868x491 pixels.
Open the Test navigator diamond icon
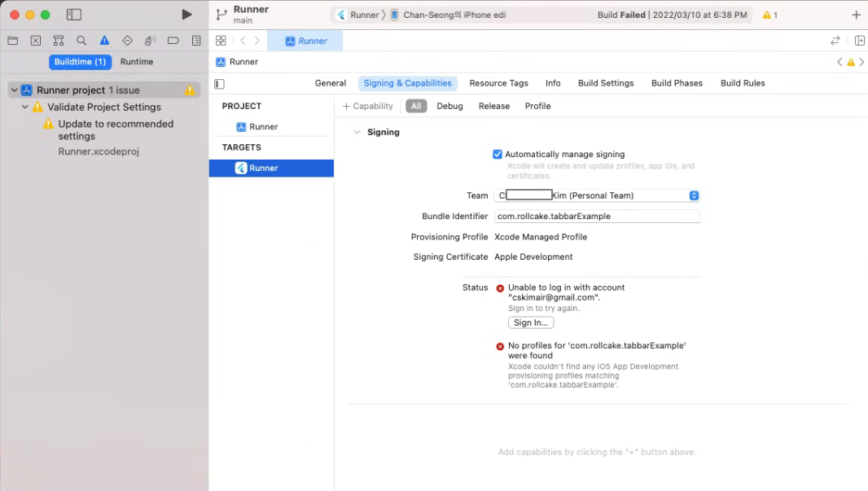pyautogui.click(x=127, y=41)
